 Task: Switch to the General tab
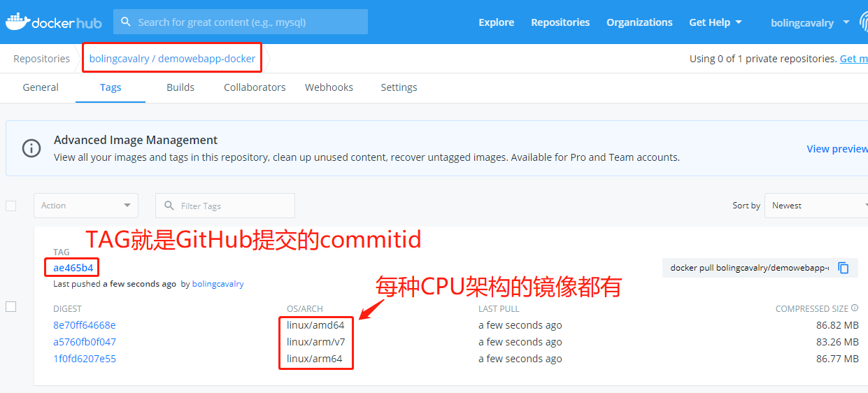pos(41,87)
